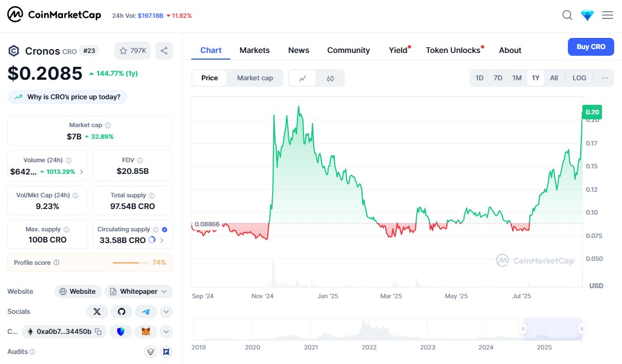Open the About tab
The width and height of the screenshot is (622, 364).
coord(510,50)
